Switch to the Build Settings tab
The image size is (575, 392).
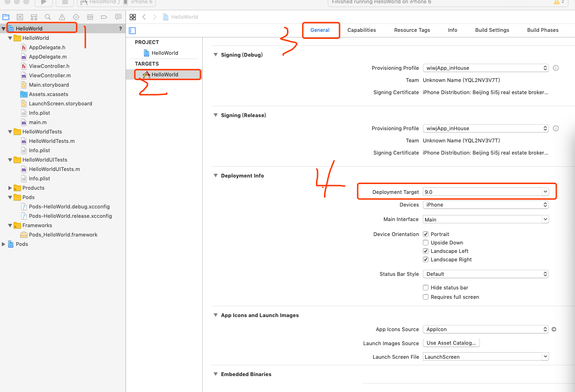click(x=492, y=30)
